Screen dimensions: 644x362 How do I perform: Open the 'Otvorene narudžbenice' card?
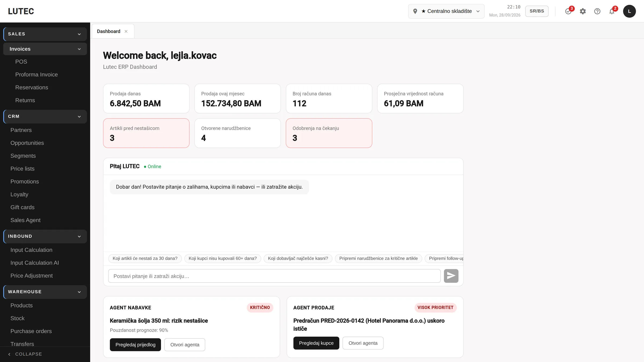238,133
